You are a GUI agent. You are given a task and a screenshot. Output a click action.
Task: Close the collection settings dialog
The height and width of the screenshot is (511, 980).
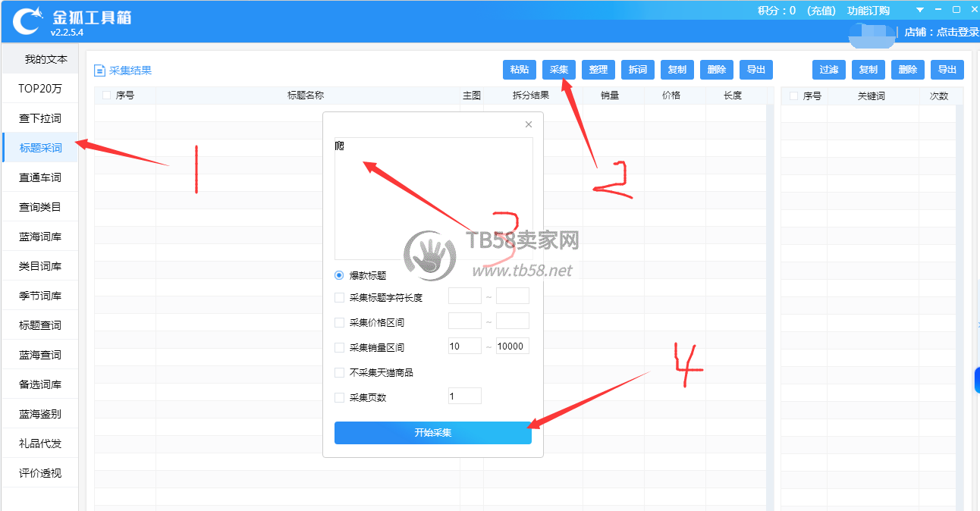click(529, 124)
